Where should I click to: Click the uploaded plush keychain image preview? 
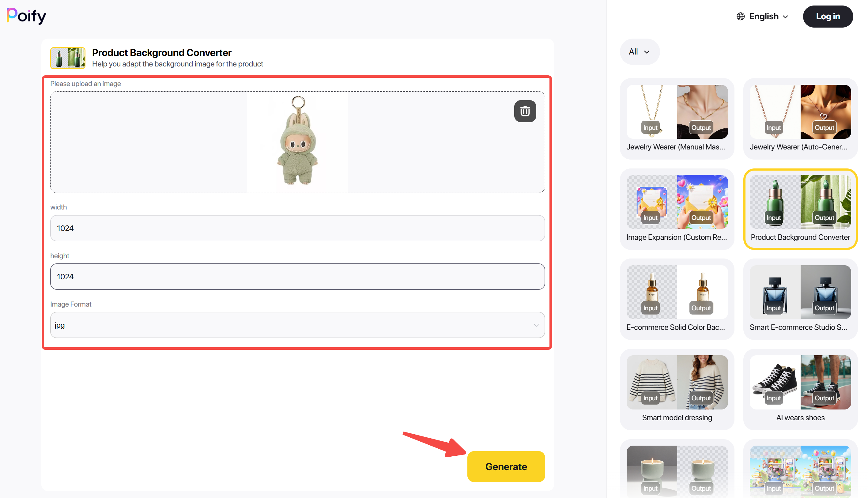click(x=297, y=142)
